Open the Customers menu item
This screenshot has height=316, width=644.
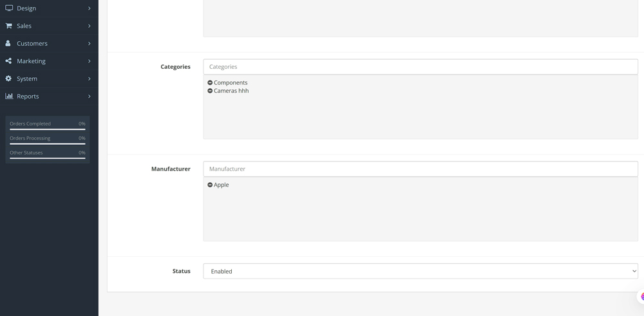pos(32,44)
